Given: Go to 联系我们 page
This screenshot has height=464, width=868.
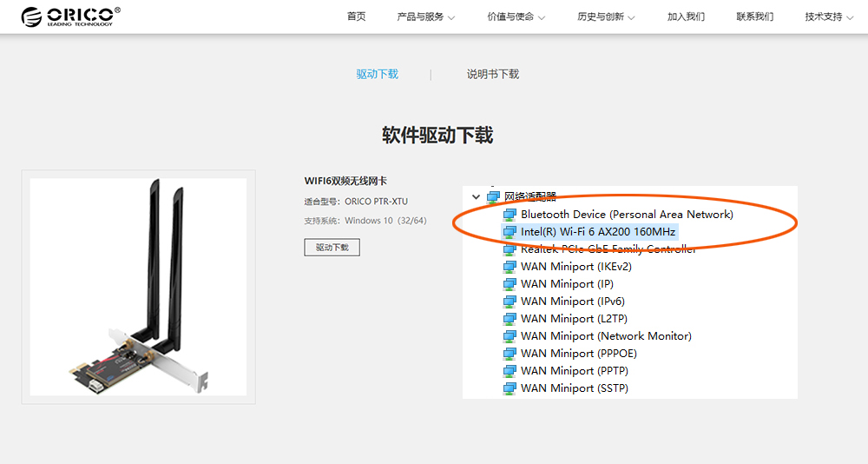Looking at the screenshot, I should click(755, 17).
